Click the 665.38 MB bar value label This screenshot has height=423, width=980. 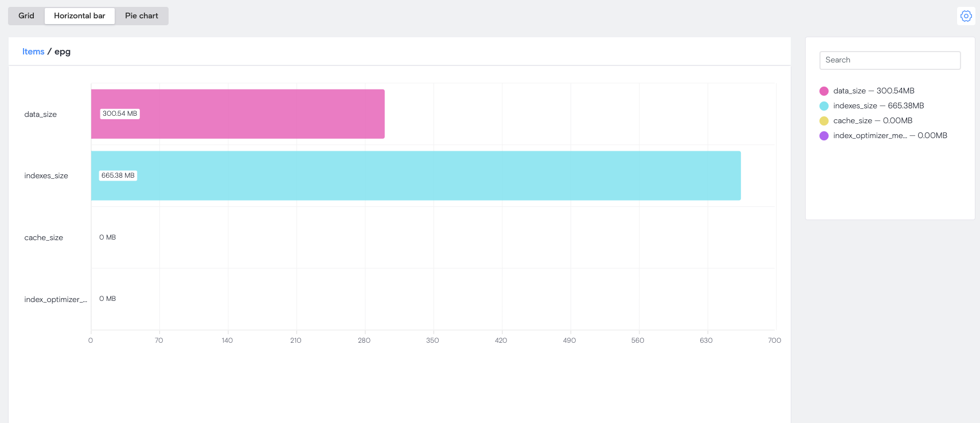[118, 176]
